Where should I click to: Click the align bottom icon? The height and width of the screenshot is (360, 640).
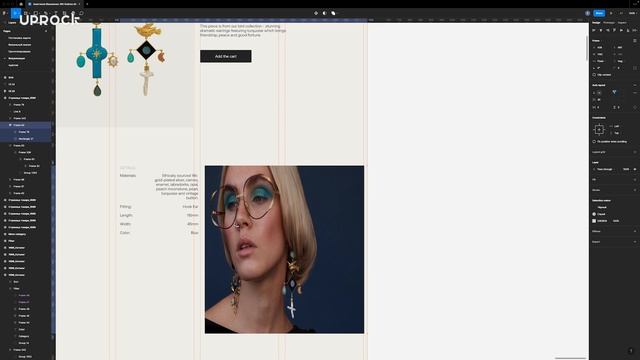[628, 30]
